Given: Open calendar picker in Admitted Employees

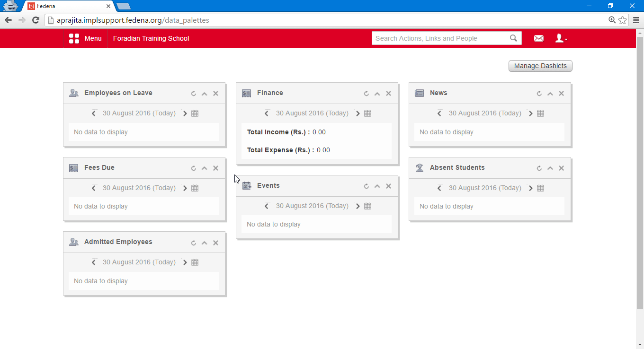Looking at the screenshot, I should coord(195,262).
